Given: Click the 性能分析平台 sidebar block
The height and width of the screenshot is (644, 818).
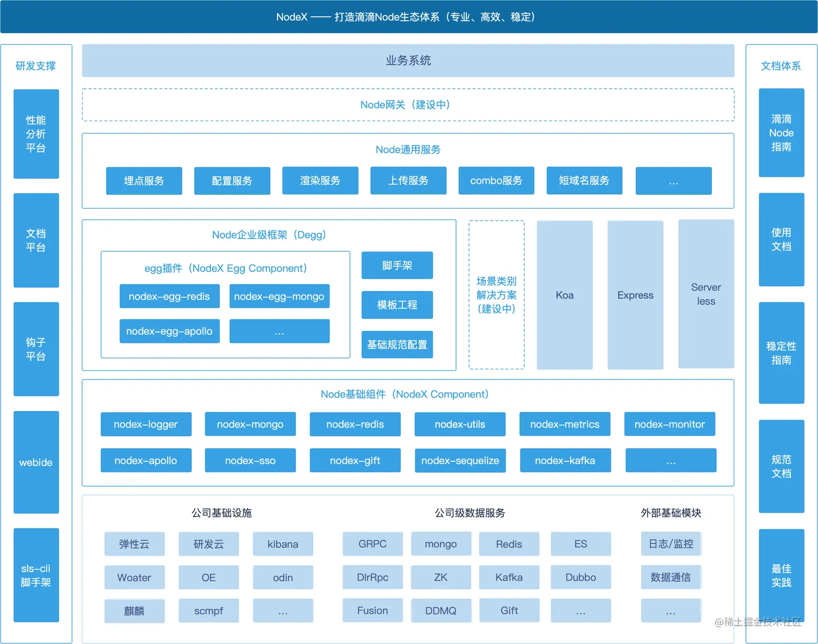Looking at the screenshot, I should [36, 134].
